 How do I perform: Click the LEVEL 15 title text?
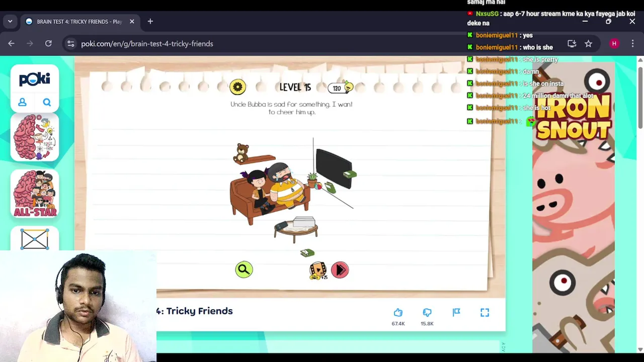click(295, 87)
